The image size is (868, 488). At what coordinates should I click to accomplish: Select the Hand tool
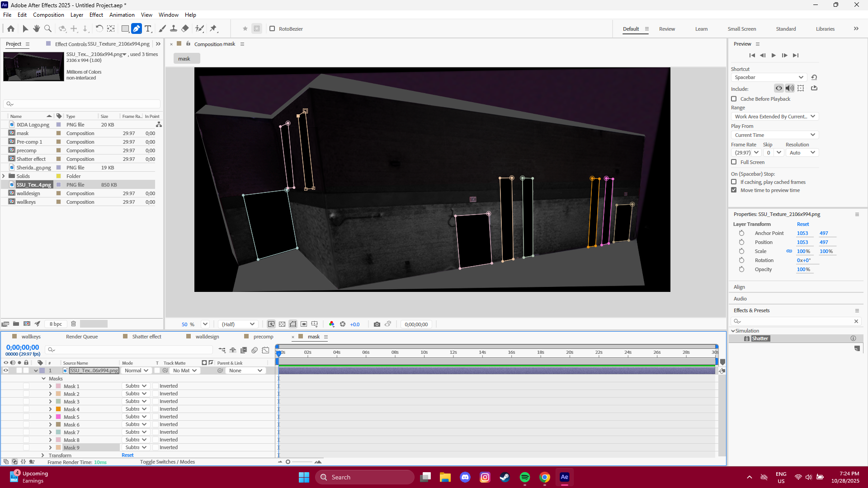[x=36, y=28]
